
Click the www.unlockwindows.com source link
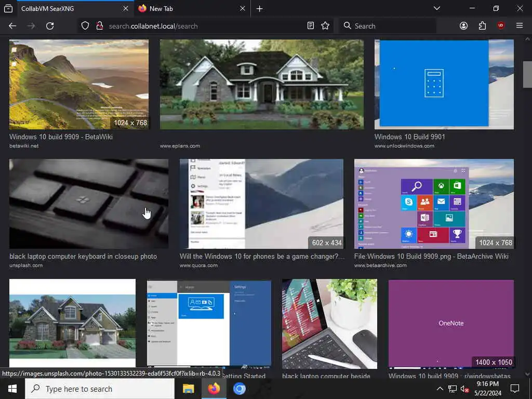coord(404,146)
